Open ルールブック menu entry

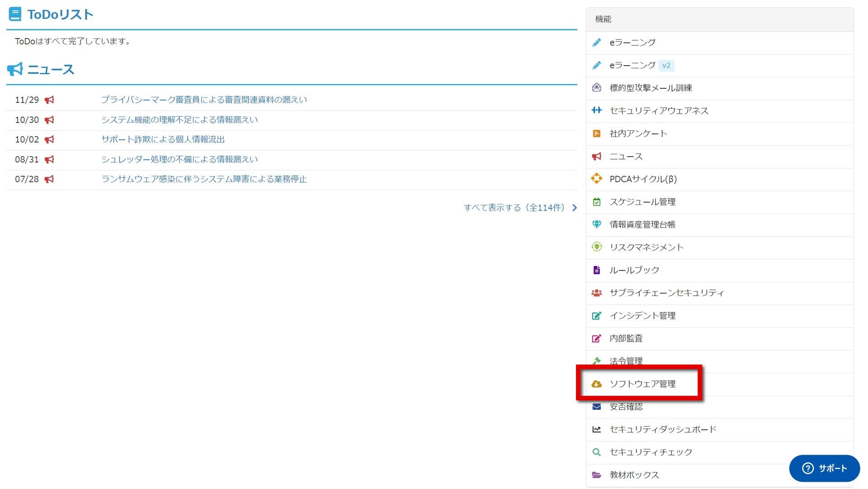coord(720,271)
